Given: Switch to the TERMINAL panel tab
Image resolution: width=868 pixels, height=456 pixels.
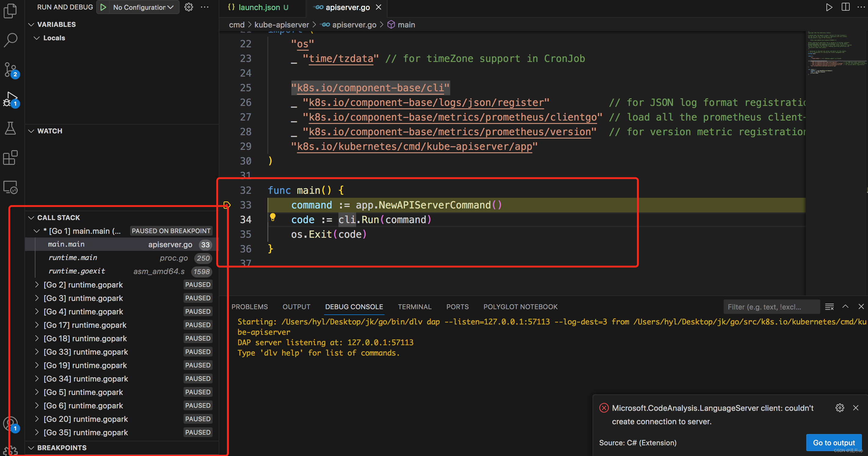Looking at the screenshot, I should pyautogui.click(x=414, y=307).
